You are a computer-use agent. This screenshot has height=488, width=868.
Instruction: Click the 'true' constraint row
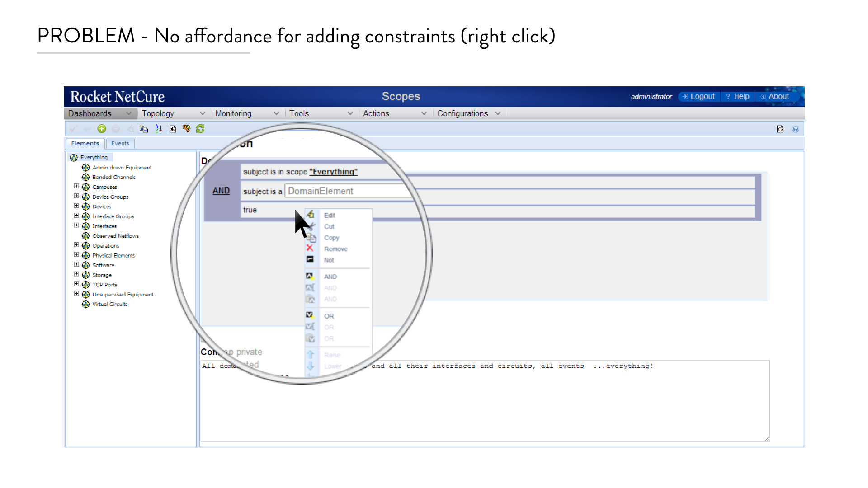[271, 210]
